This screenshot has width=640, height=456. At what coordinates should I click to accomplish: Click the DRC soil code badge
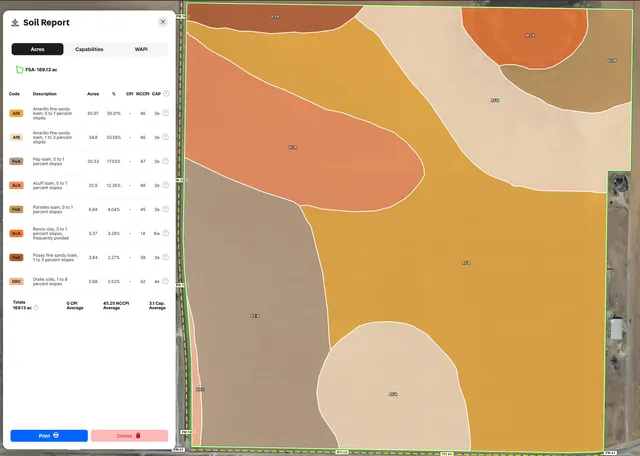tap(16, 281)
